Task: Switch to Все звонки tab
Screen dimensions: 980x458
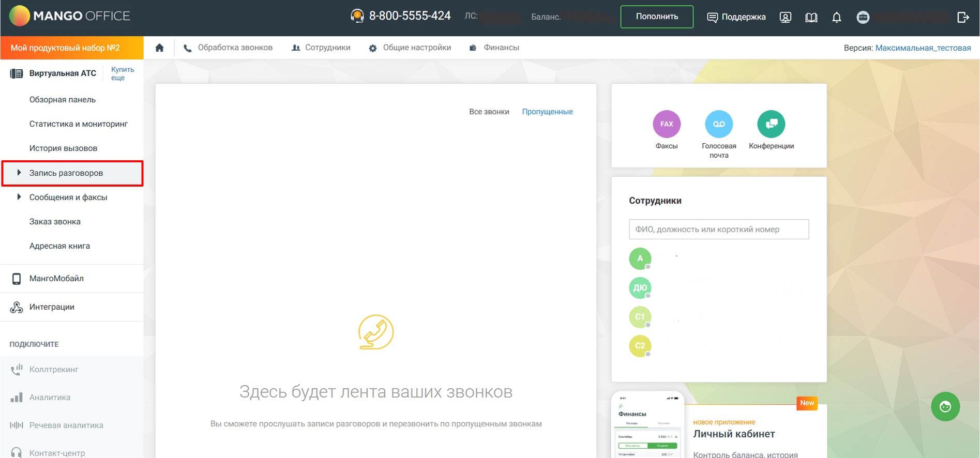Action: pyautogui.click(x=489, y=112)
